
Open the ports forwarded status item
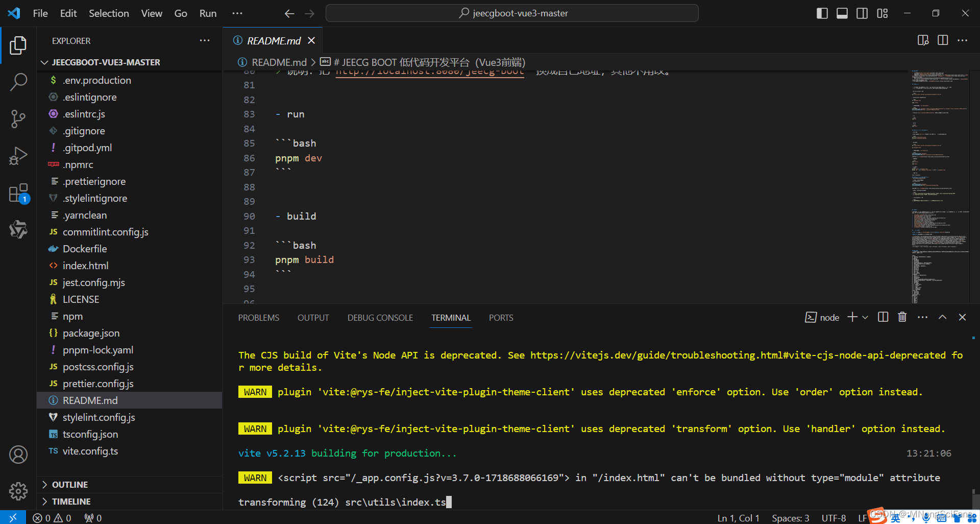tap(93, 518)
